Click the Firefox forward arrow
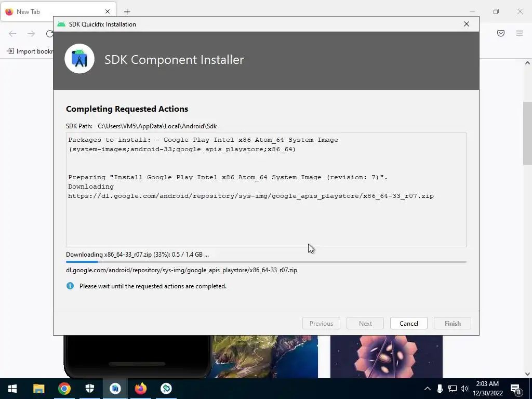This screenshot has width=532, height=399. pyautogui.click(x=31, y=33)
